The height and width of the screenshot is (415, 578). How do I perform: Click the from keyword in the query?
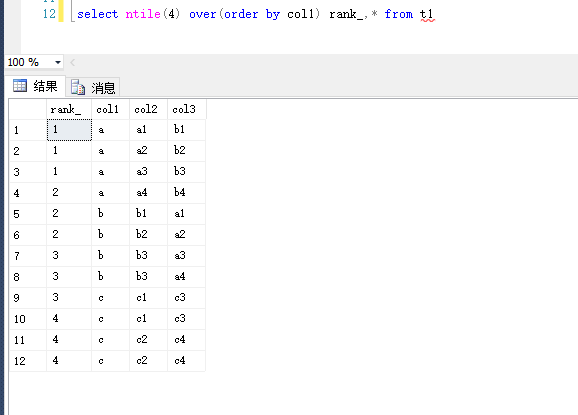[x=398, y=14]
